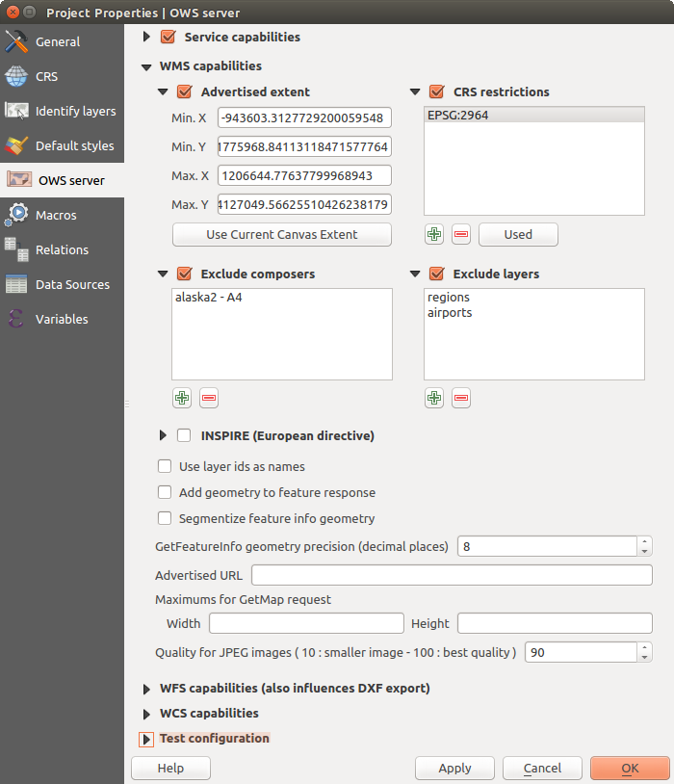Expand the WFS capabilities section
The width and height of the screenshot is (674, 784).
146,688
